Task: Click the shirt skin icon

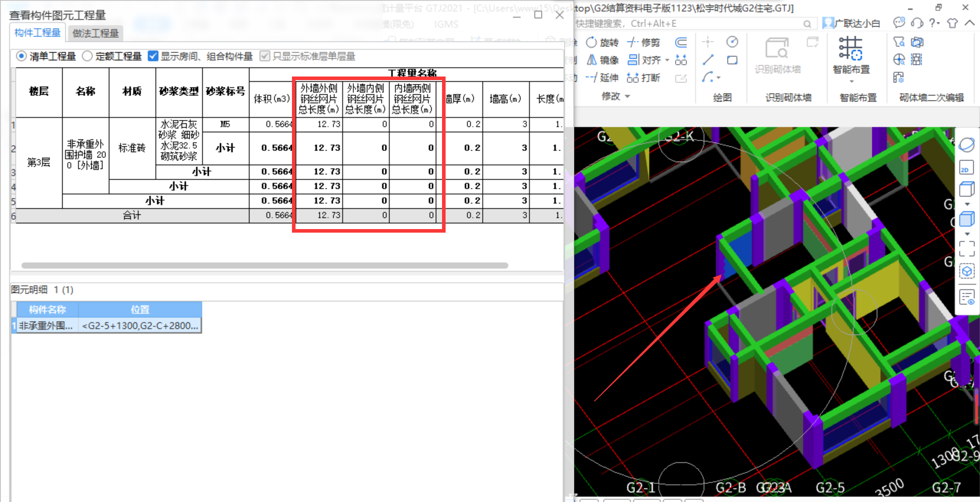Action: (952, 23)
